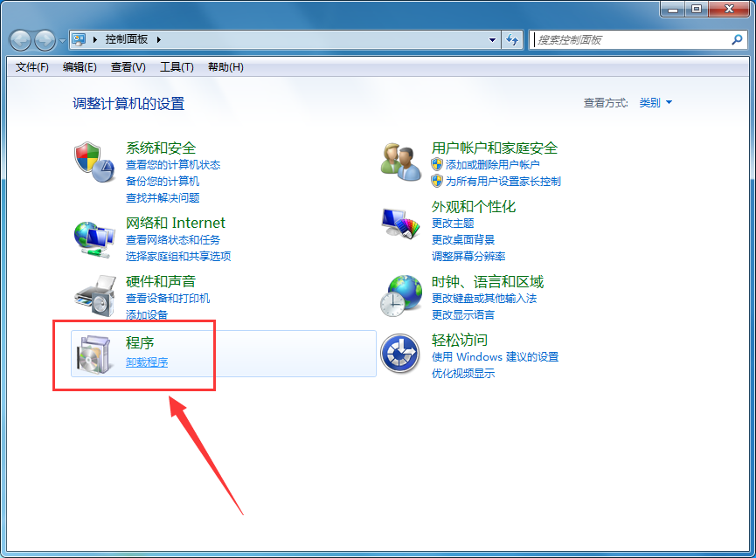Screen dimensions: 756x558
Task: Click the System and Security shield icon
Action: point(94,162)
